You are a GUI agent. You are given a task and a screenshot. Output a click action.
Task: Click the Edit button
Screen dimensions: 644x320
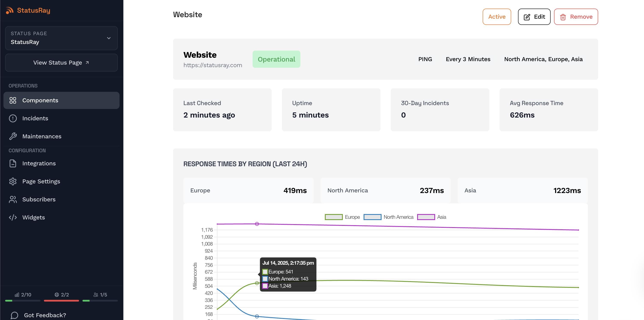click(x=534, y=17)
